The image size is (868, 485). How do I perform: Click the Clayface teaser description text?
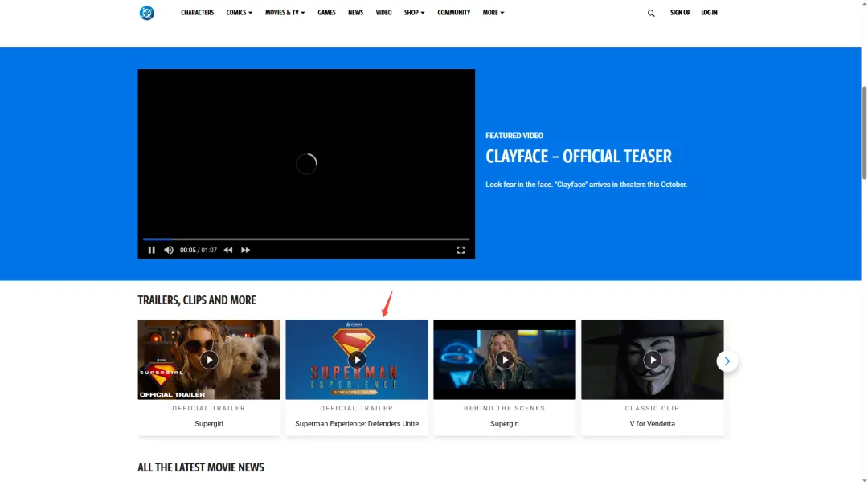tap(586, 185)
